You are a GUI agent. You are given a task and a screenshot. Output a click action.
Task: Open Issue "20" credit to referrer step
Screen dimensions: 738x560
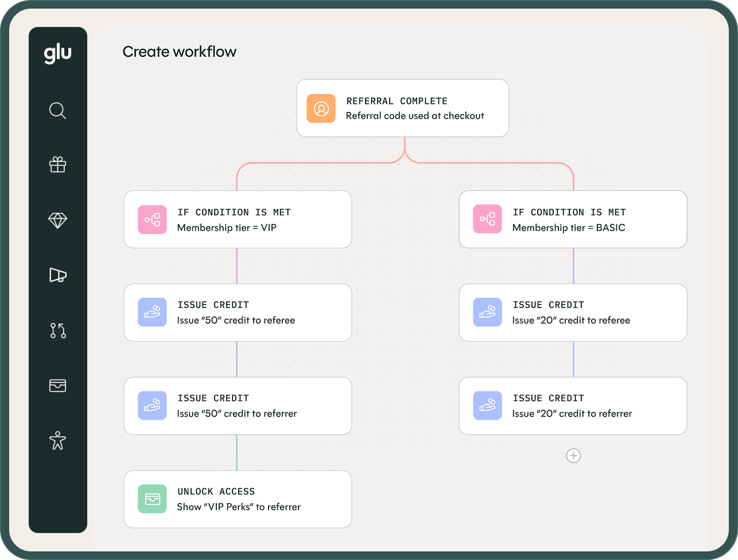click(573, 406)
